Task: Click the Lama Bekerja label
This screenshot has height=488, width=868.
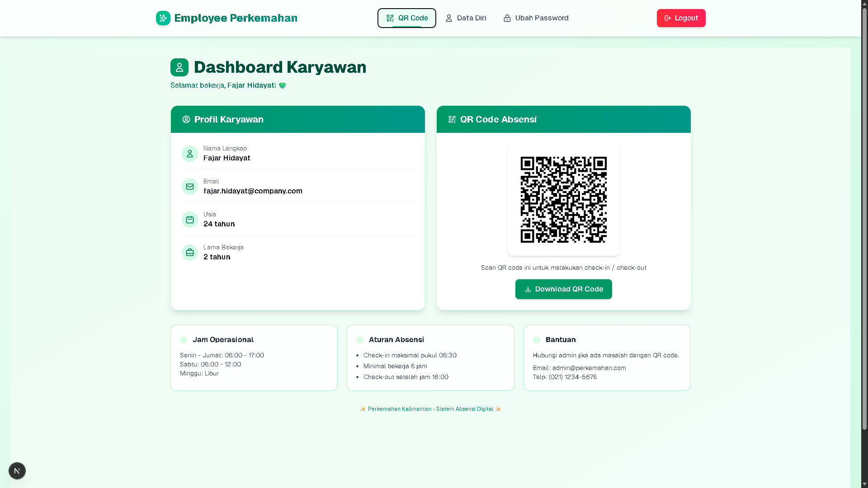Action: (223, 247)
